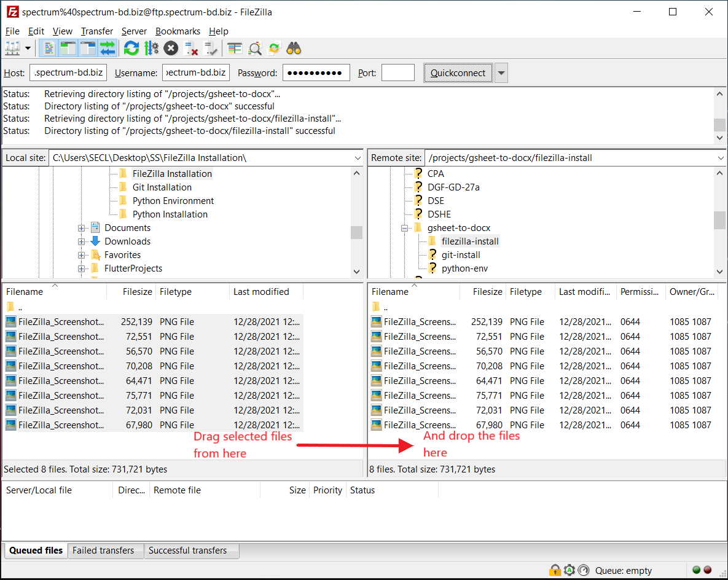Image resolution: width=728 pixels, height=580 pixels.
Task: Click the question-mark icon beside CPA
Action: point(418,173)
